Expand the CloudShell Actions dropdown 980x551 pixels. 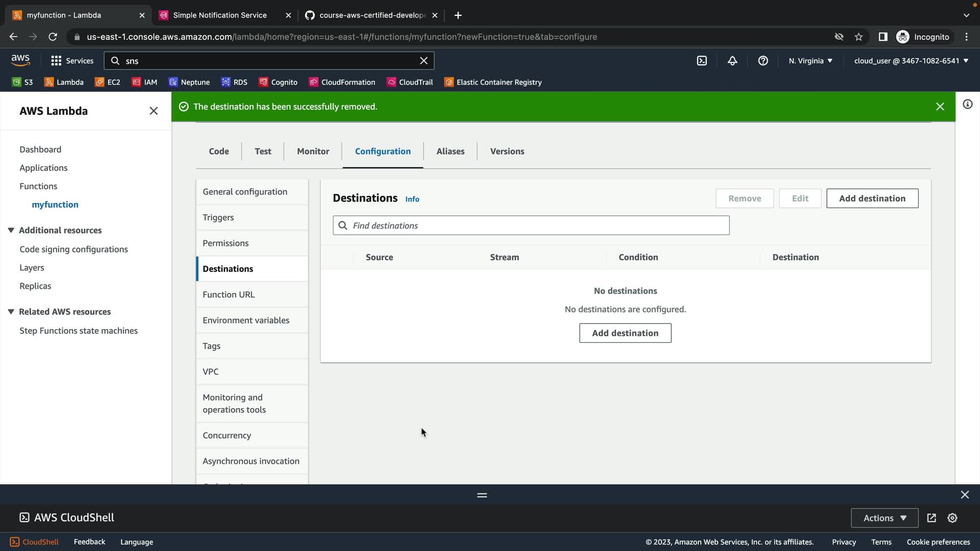pyautogui.click(x=885, y=518)
